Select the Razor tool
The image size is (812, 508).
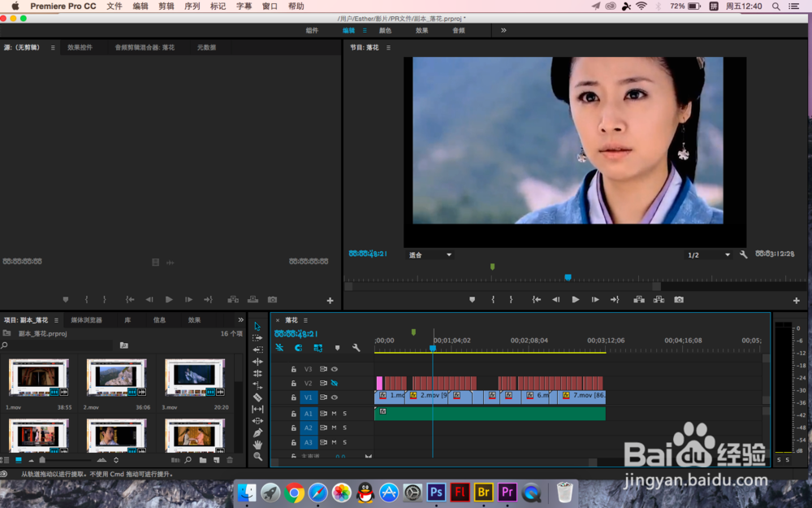click(x=257, y=397)
